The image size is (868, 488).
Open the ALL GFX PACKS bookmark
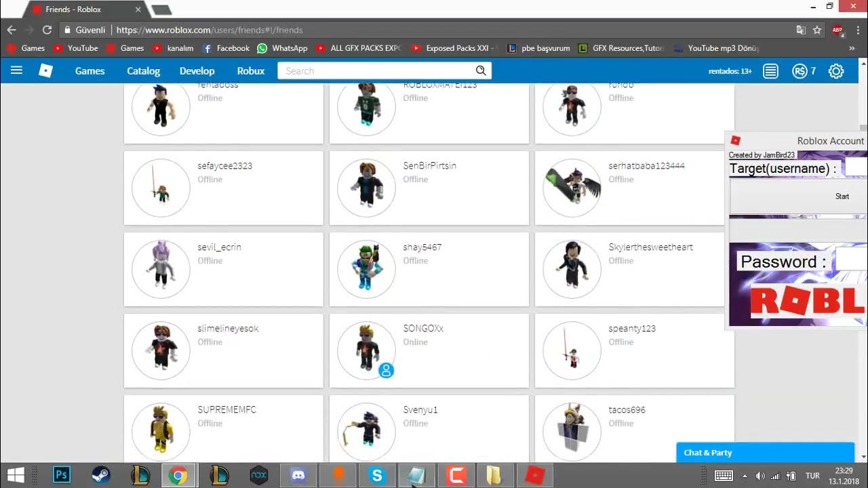click(359, 48)
